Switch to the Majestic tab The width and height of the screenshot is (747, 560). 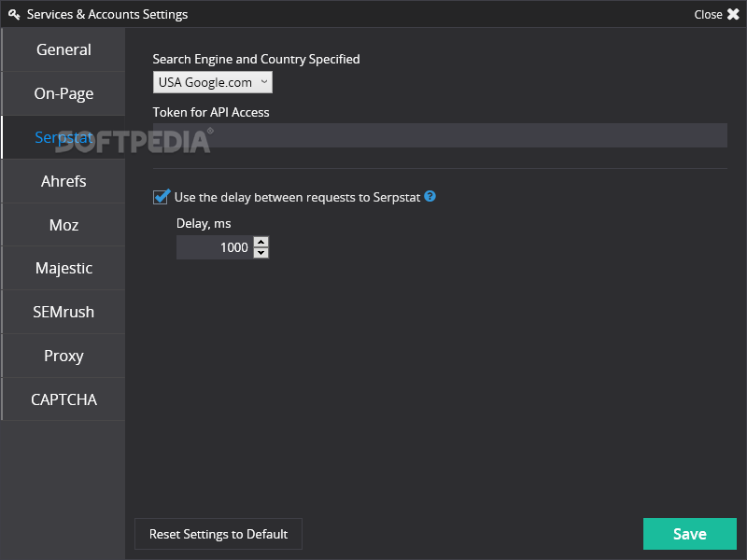63,268
